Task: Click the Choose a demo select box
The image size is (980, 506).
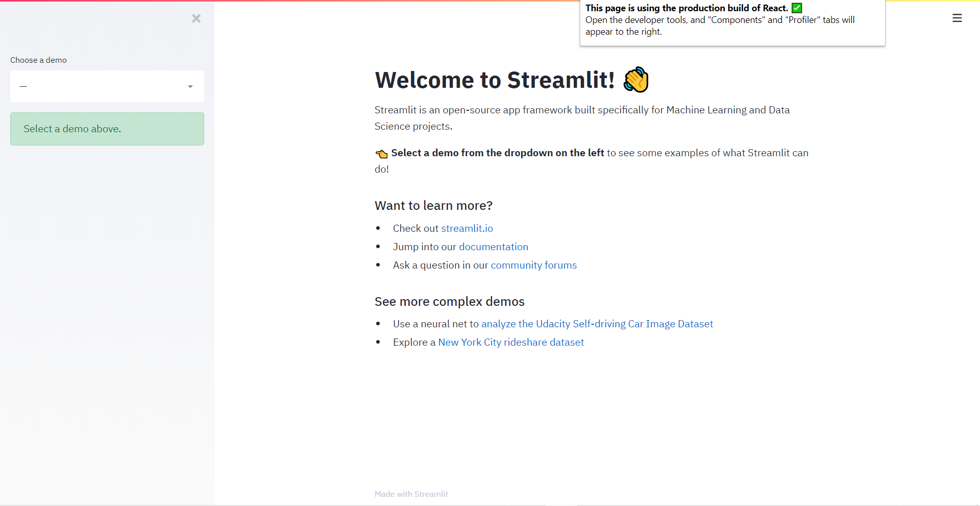Action: point(107,86)
